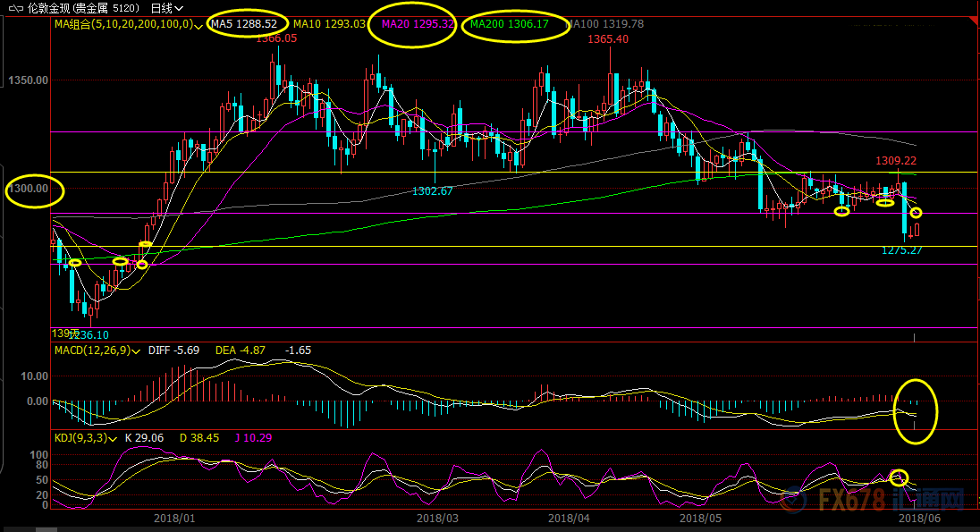Select the gray MA100 1319.78 label
Screen dimensions: 980x532
click(604, 24)
